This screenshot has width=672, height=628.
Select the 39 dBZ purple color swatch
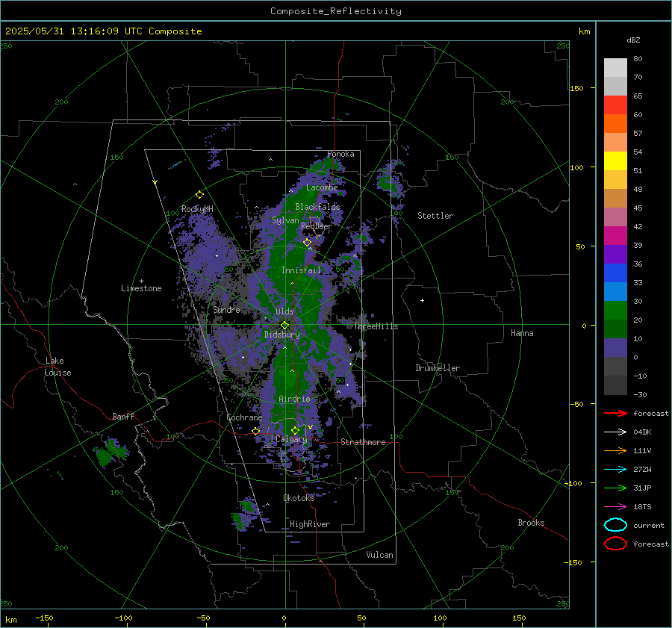615,254
